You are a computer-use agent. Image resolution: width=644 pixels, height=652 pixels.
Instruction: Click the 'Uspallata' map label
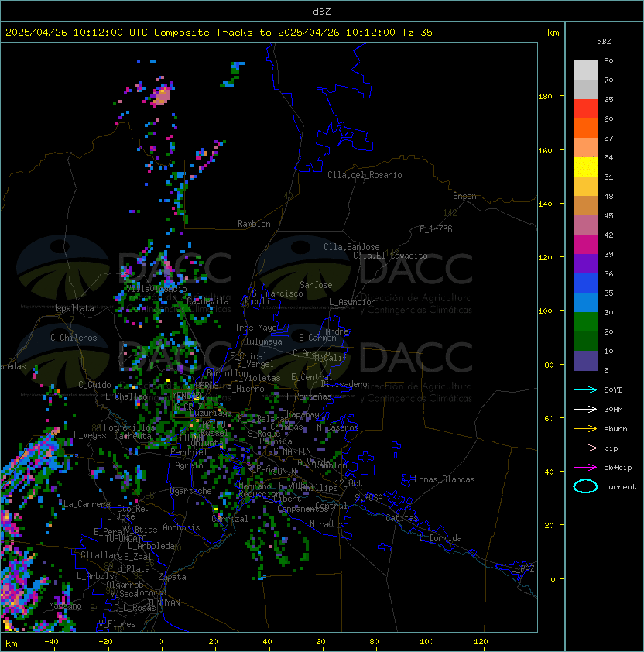tap(74, 308)
